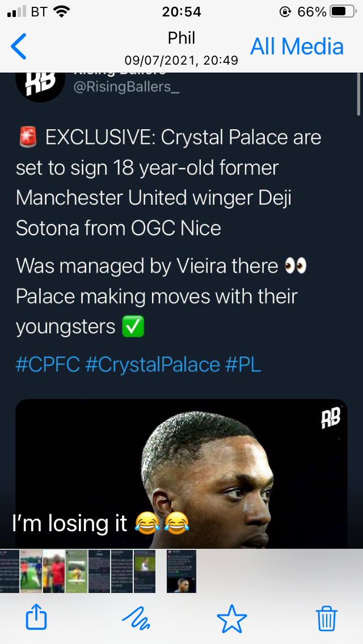Select thumbnail of two people in red shirts

[x=54, y=571]
